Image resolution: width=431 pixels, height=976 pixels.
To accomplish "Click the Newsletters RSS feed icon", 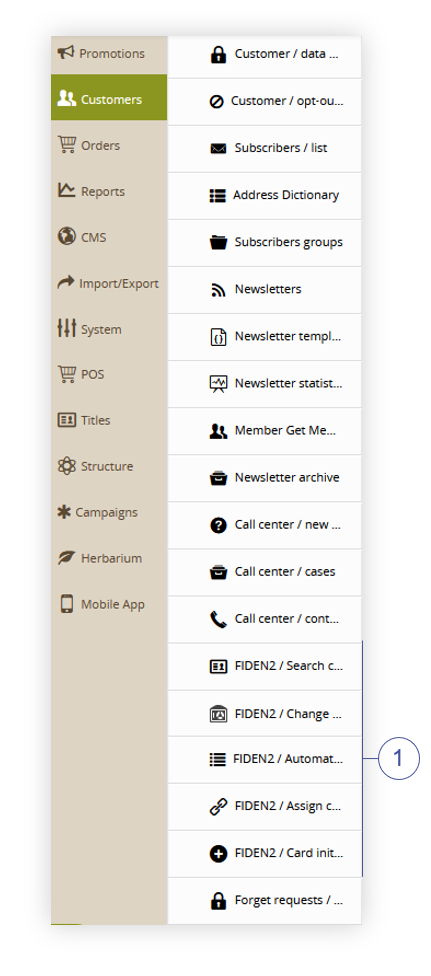I will [218, 289].
